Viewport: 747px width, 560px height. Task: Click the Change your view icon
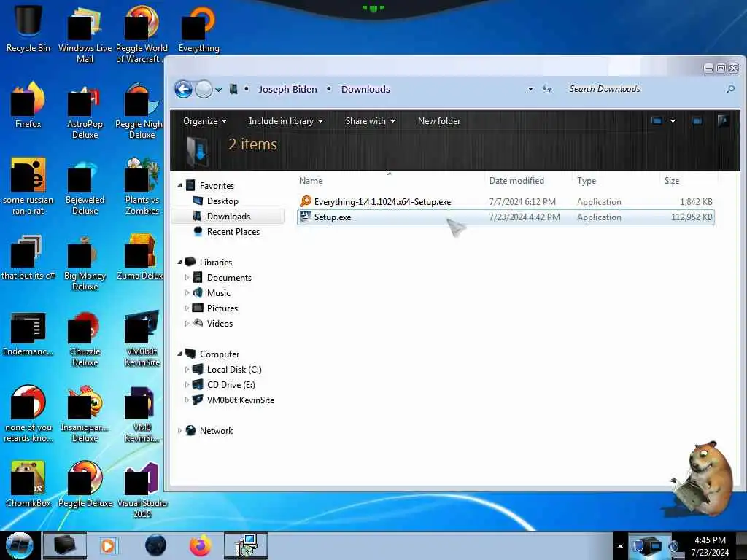click(x=657, y=121)
